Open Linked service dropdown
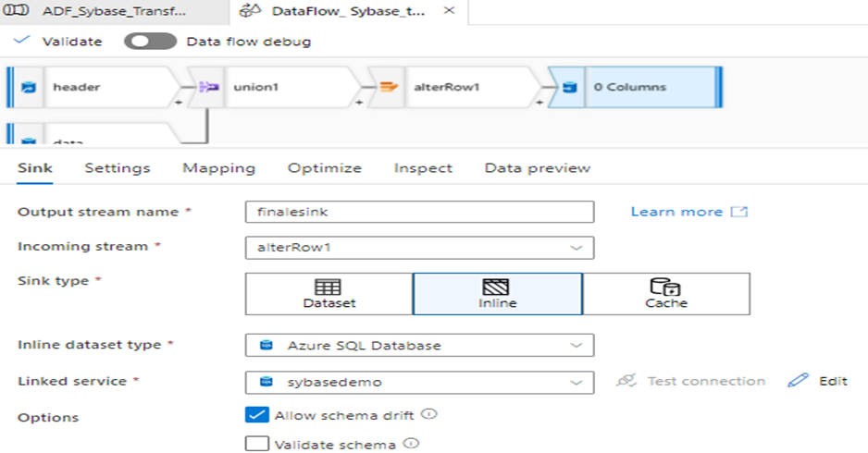Image resolution: width=868 pixels, height=453 pixels. point(419,382)
